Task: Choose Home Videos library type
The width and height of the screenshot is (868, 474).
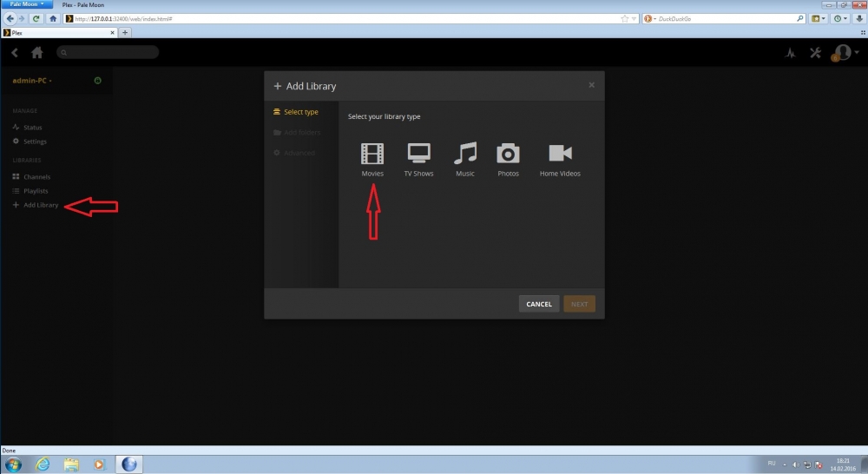Action: pos(560,155)
